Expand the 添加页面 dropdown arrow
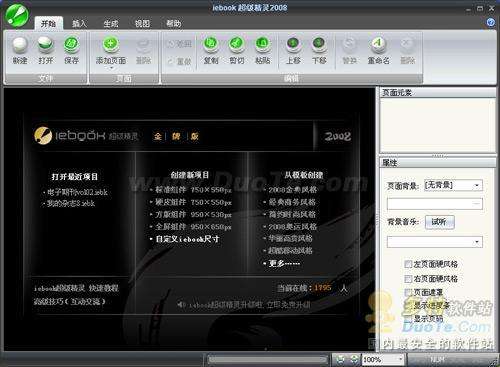 (111, 68)
